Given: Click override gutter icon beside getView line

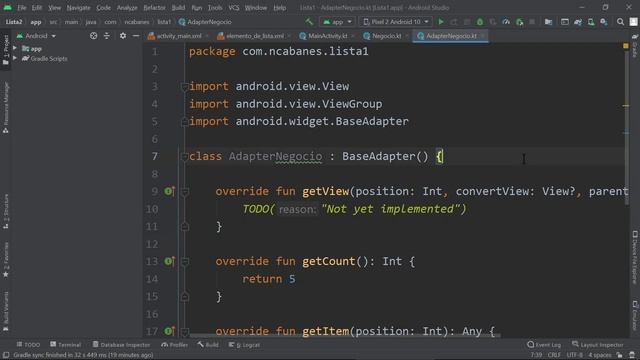Looking at the screenshot, I should pyautogui.click(x=169, y=191).
